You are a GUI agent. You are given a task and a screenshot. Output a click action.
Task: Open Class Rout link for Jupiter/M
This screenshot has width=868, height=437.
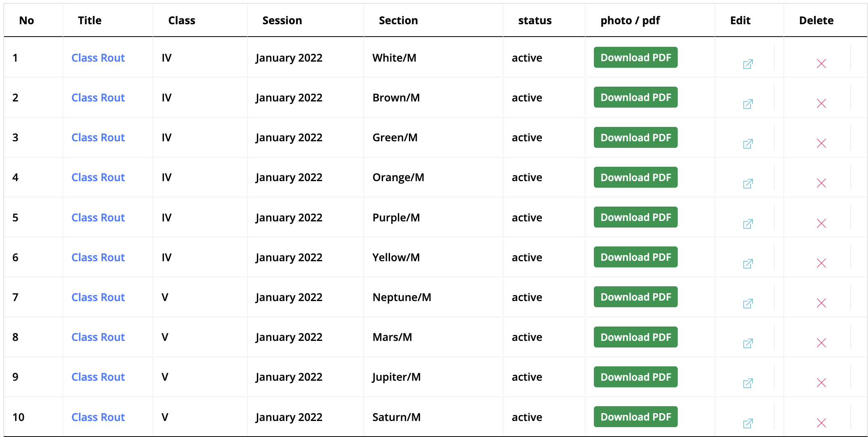coord(98,377)
